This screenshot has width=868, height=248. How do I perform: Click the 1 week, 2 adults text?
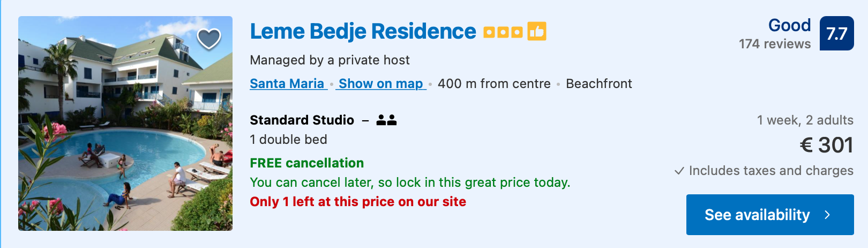tap(805, 120)
